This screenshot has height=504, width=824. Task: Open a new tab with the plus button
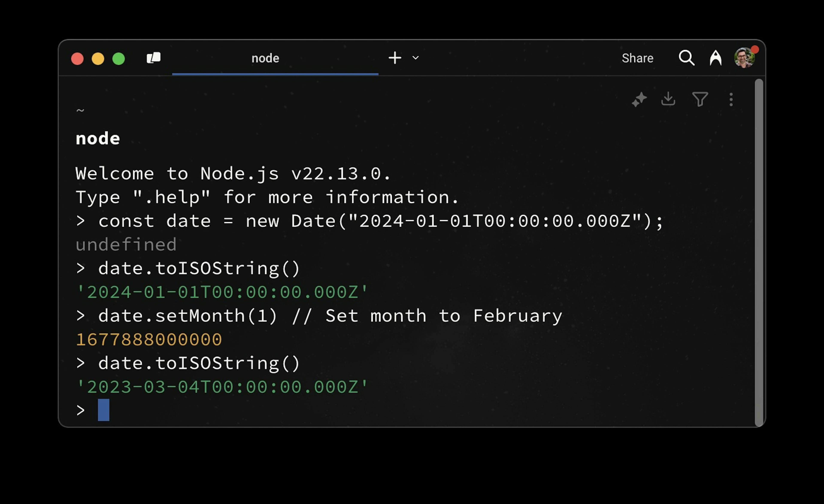coord(395,58)
